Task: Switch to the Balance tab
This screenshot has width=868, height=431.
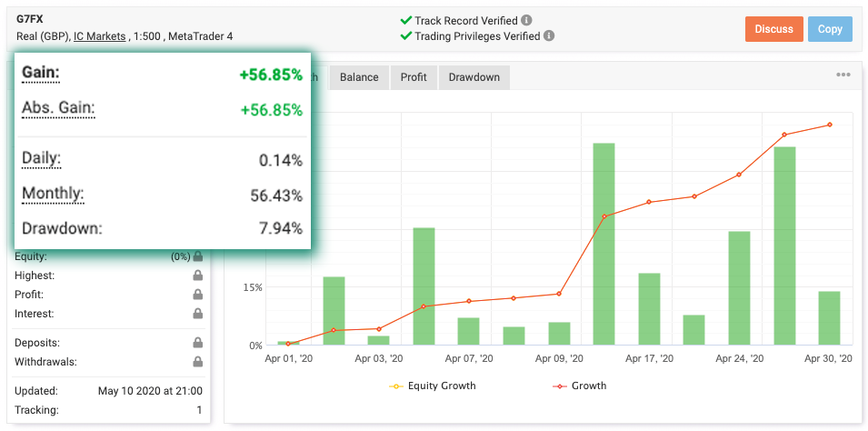Action: point(359,77)
